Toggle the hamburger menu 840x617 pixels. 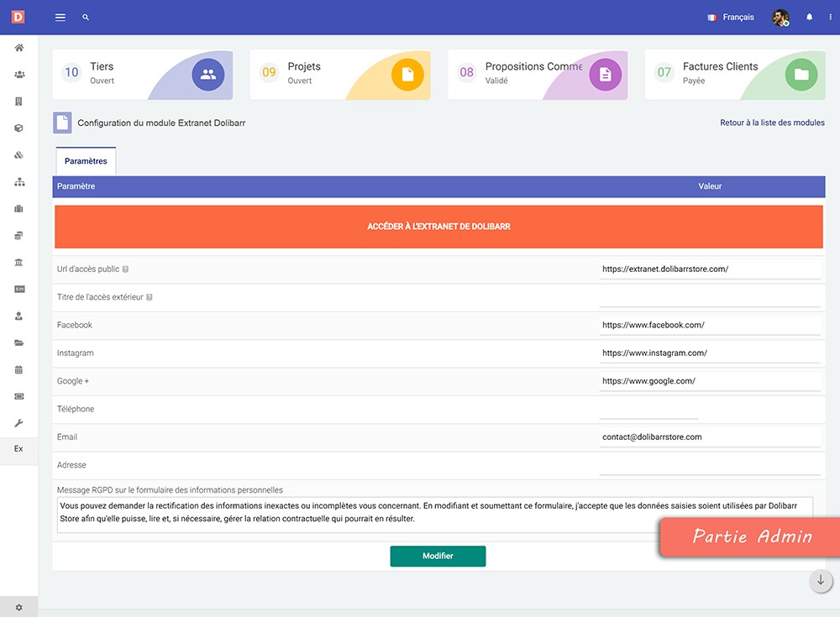[60, 17]
